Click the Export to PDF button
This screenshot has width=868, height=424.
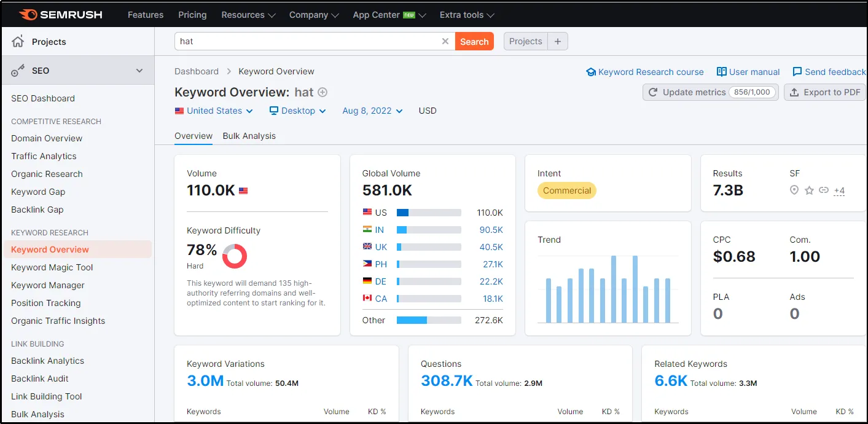pos(826,92)
